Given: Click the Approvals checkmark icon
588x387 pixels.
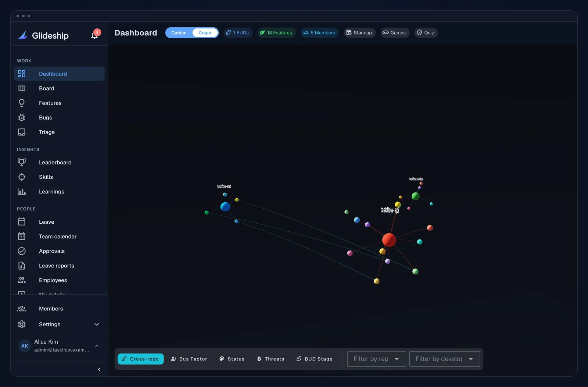Looking at the screenshot, I should [x=22, y=251].
